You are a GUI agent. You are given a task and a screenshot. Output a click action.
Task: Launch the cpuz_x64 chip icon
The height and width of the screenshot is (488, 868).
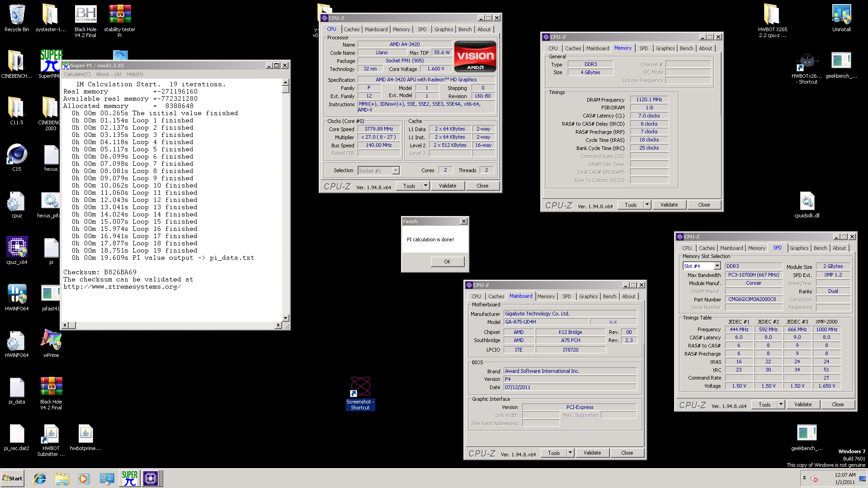pyautogui.click(x=17, y=251)
